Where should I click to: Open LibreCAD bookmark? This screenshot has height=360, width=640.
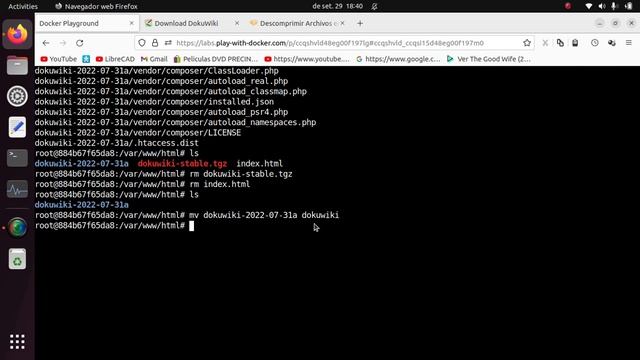tap(115, 59)
